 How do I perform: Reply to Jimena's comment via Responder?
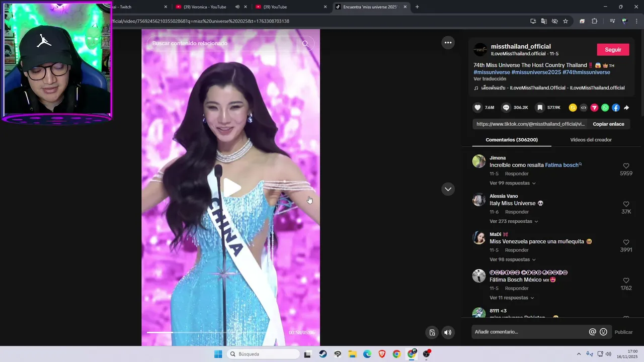(x=517, y=174)
